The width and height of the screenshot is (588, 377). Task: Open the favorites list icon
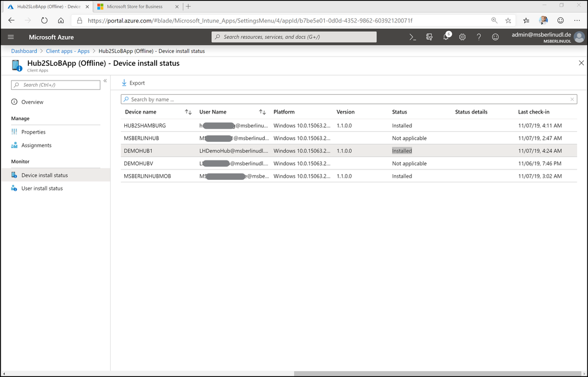coord(527,21)
